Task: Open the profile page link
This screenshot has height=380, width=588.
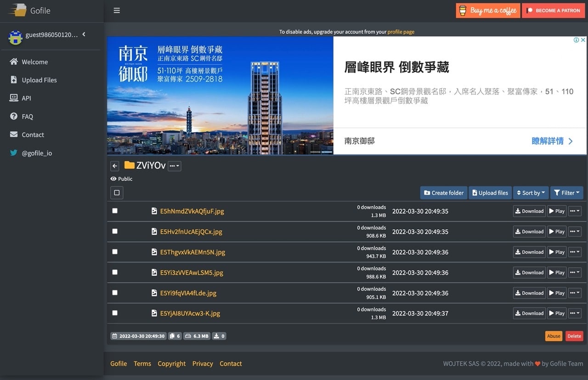Action: coord(401,32)
